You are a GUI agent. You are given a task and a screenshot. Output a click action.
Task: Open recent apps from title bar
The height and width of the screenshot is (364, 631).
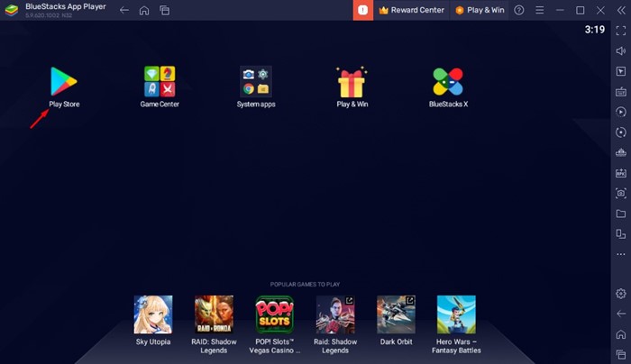(x=164, y=10)
